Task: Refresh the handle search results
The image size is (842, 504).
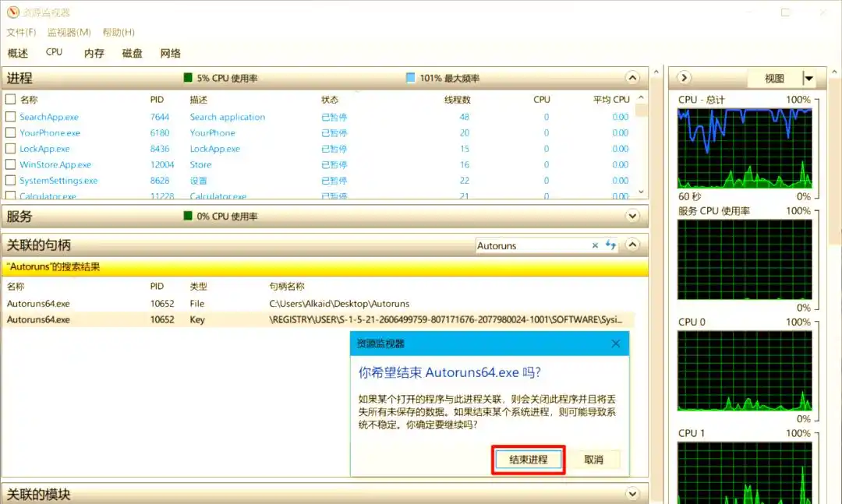Action: coord(610,245)
